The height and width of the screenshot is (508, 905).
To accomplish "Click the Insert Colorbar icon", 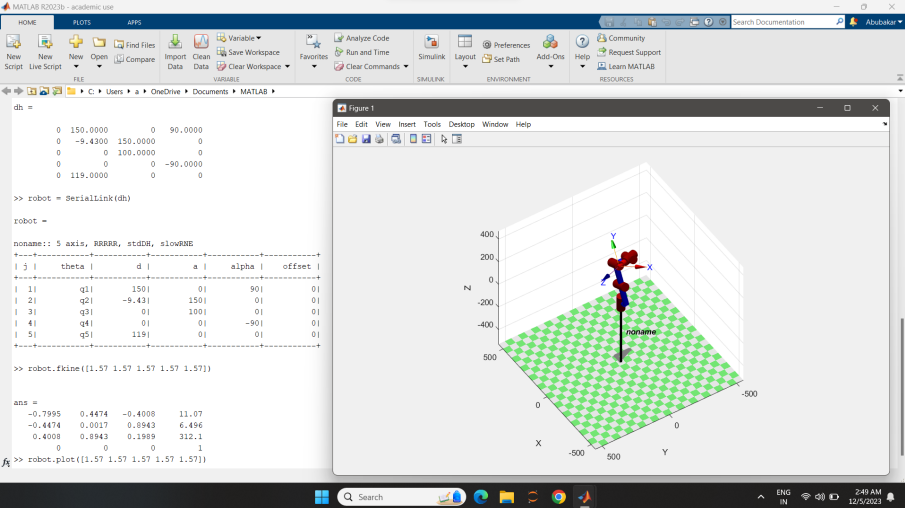I will point(413,139).
